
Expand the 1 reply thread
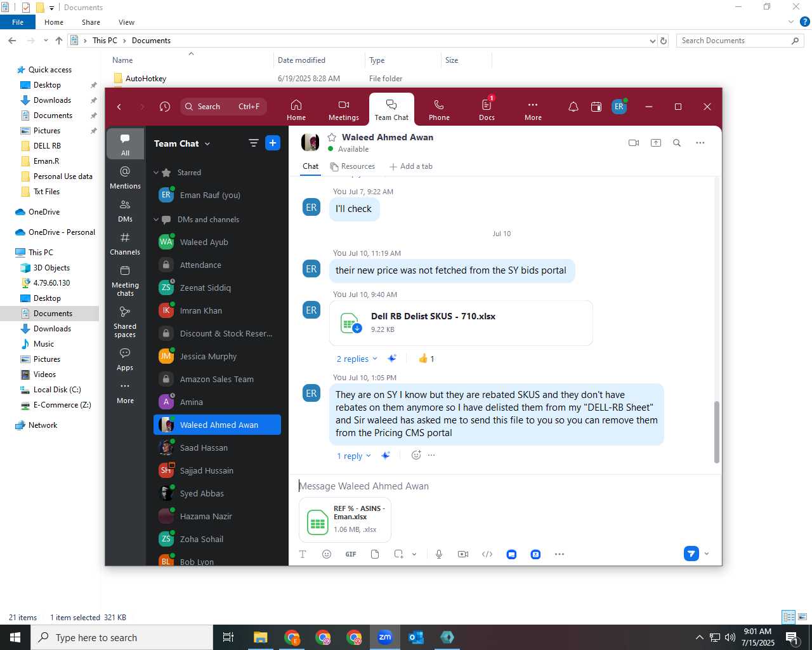pos(353,456)
